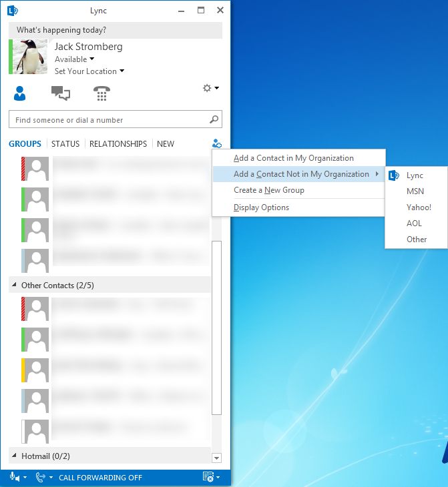Open the Phone dial pad icon
The height and width of the screenshot is (487, 448).
[101, 93]
